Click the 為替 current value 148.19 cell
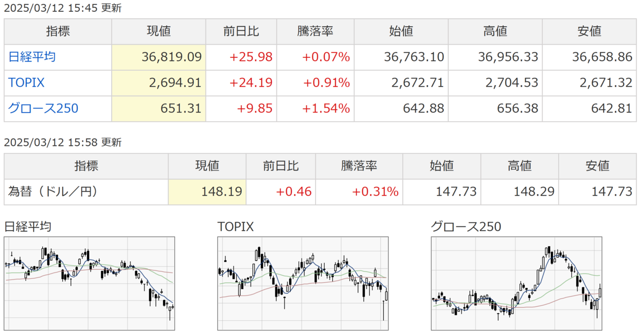The image size is (644, 332). click(207, 191)
